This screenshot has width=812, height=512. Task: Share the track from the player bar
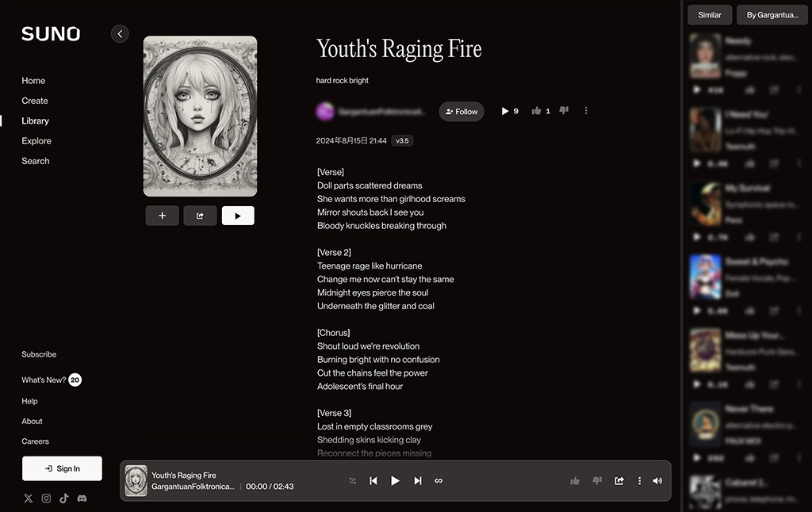pos(619,481)
